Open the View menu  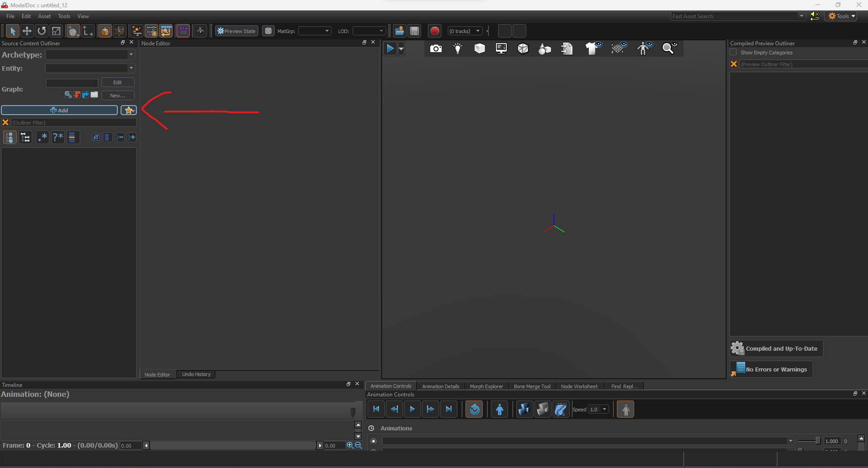(83, 16)
